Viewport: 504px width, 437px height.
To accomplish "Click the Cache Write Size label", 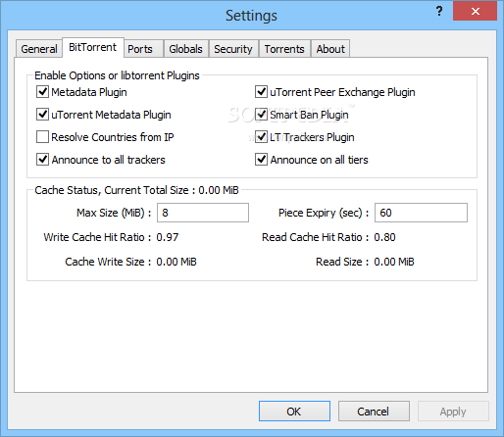I will (108, 262).
